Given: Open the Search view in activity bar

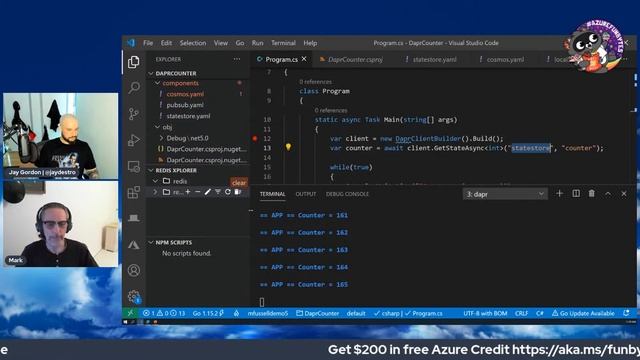Looking at the screenshot, I should pos(134,87).
